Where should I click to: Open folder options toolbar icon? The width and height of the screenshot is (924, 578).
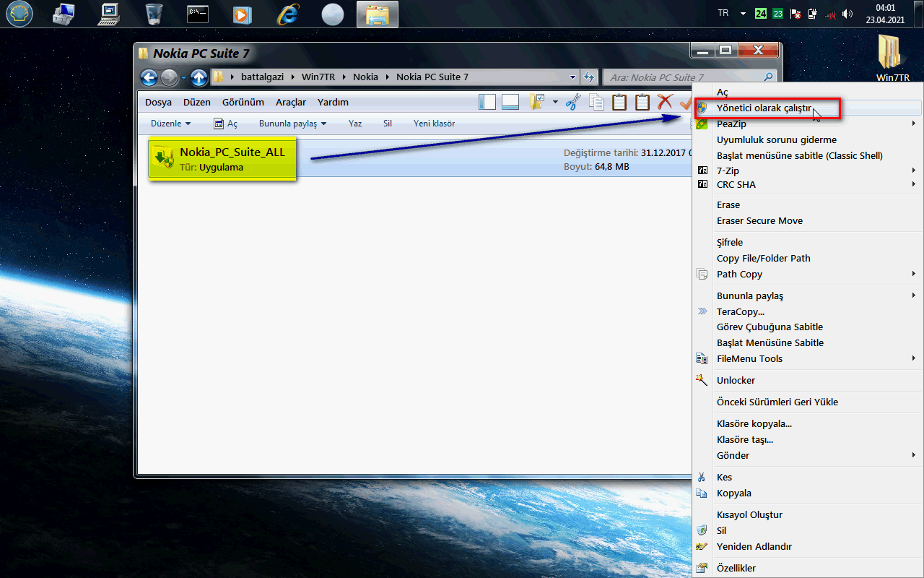(536, 102)
